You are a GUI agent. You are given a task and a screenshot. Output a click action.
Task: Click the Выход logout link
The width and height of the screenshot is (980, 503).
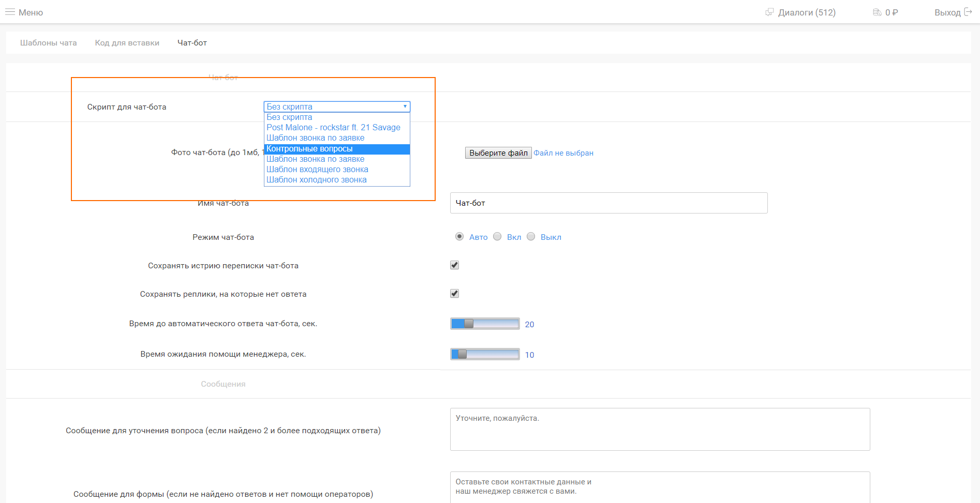click(x=947, y=12)
